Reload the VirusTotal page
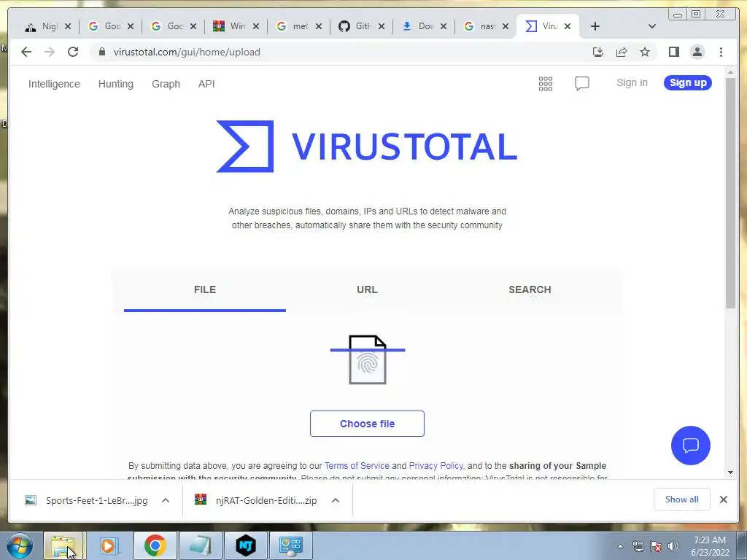 tap(73, 52)
